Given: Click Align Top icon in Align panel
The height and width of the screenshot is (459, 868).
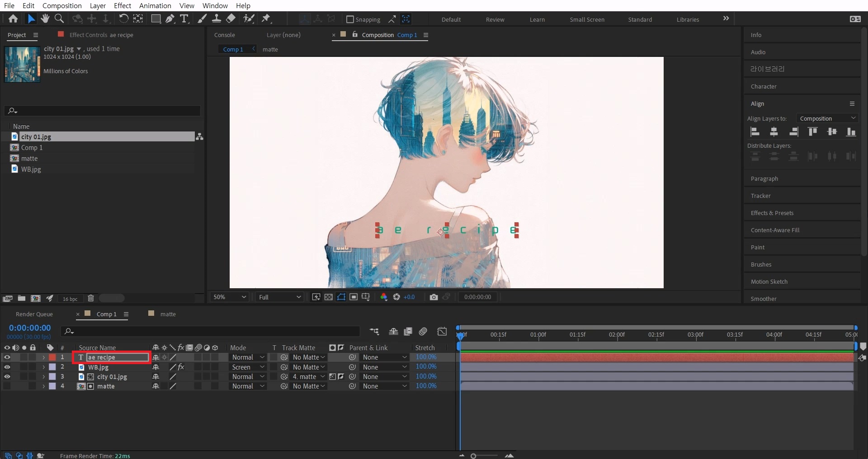Looking at the screenshot, I should (812, 131).
